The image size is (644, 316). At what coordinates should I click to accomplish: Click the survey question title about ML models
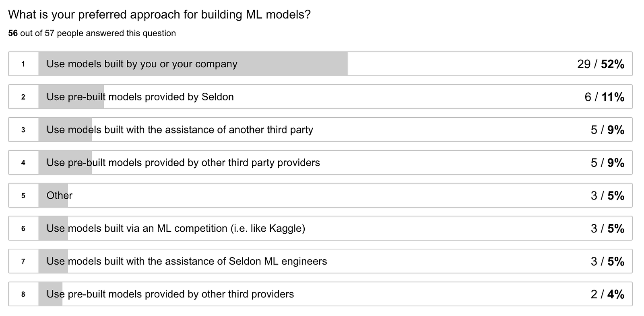(159, 15)
